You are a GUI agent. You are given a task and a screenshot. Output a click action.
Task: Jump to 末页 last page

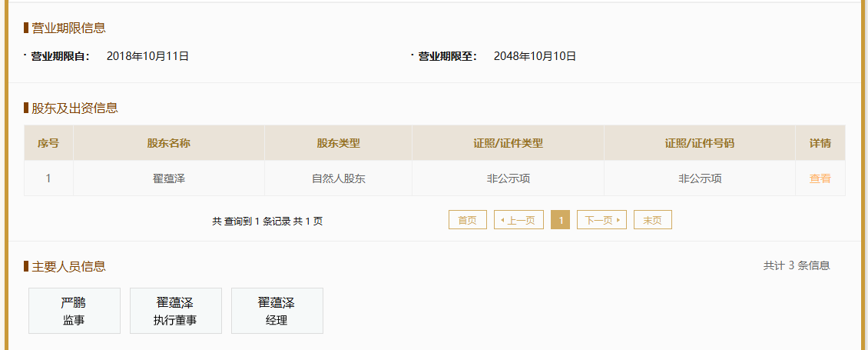tap(653, 220)
